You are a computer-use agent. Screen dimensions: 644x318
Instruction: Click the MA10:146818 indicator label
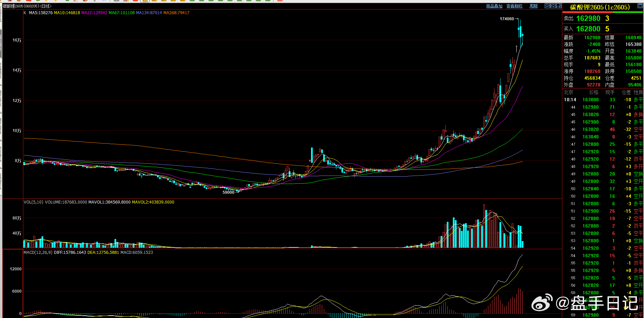[x=67, y=13]
